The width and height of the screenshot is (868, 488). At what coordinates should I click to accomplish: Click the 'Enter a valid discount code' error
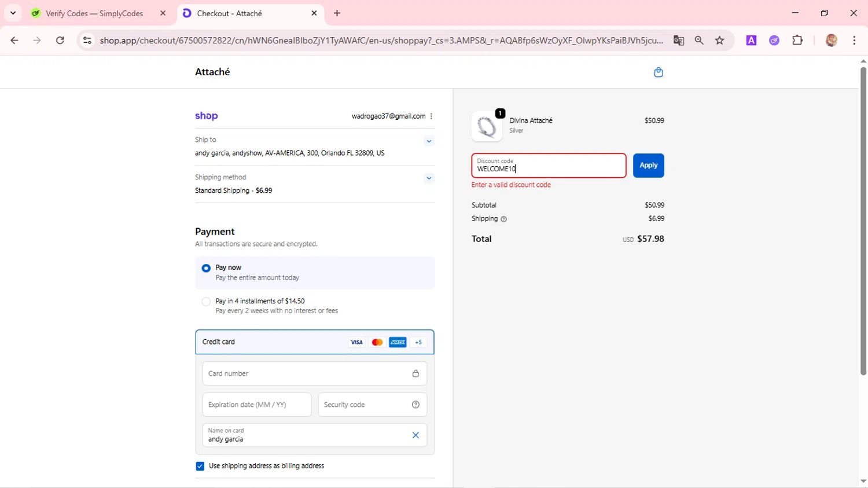point(511,185)
